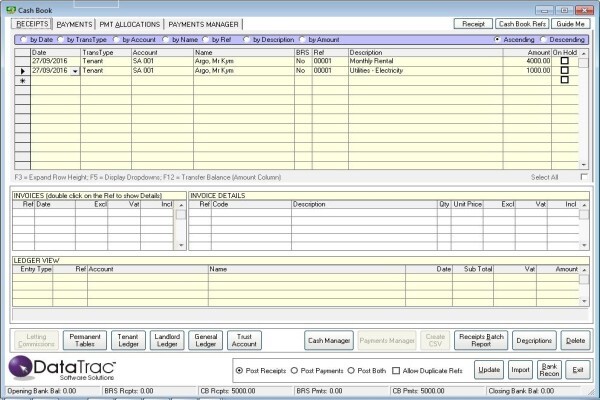
Task: Click receipts grid scroll up arrow
Action: [x=584, y=53]
